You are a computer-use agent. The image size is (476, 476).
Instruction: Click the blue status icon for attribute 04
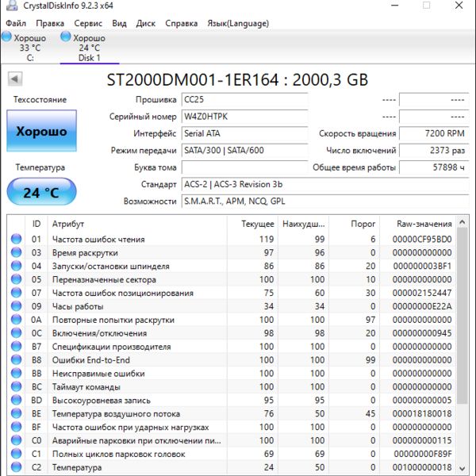[17, 266]
